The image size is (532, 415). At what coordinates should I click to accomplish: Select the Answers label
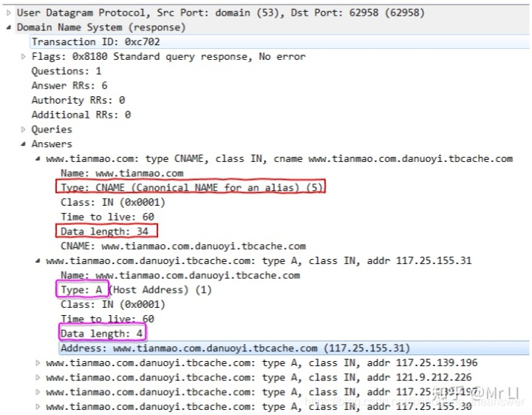(52, 144)
